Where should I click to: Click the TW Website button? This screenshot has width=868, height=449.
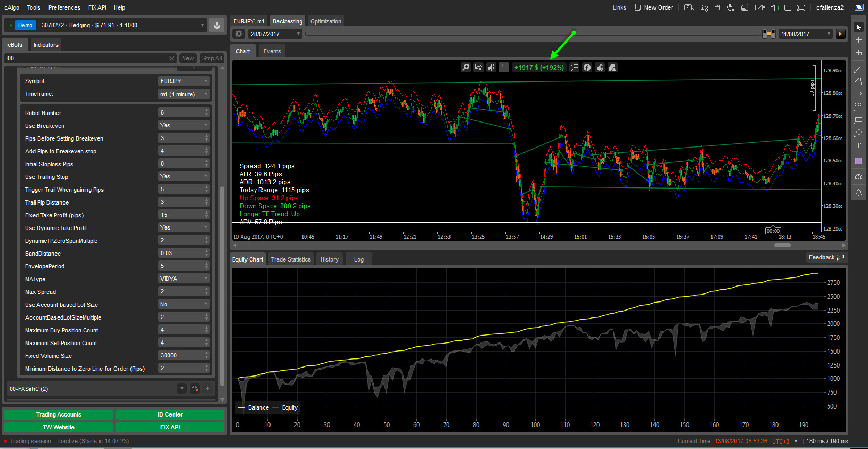(59, 427)
